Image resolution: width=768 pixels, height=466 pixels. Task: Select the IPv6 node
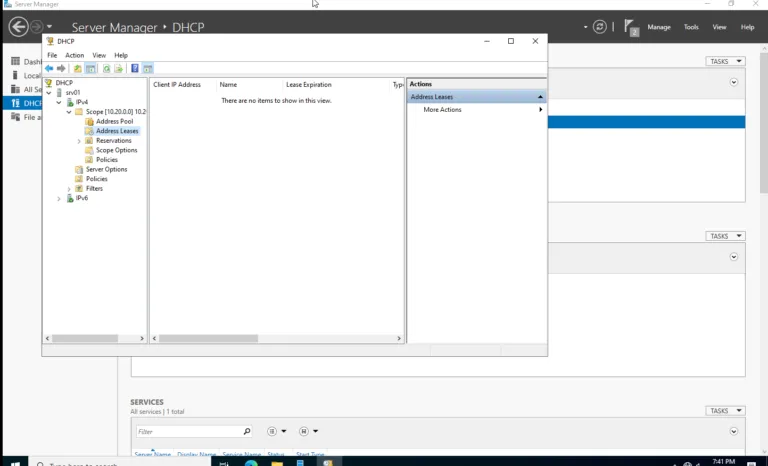81,198
